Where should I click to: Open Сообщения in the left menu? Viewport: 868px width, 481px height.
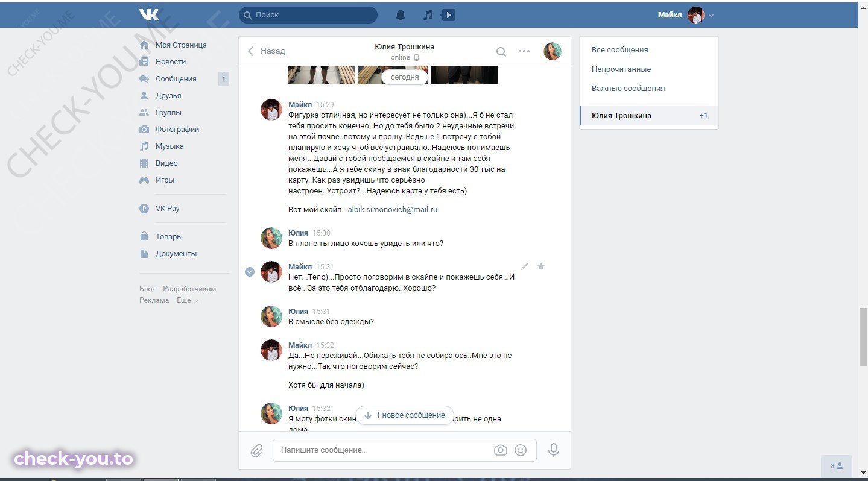[x=176, y=79]
